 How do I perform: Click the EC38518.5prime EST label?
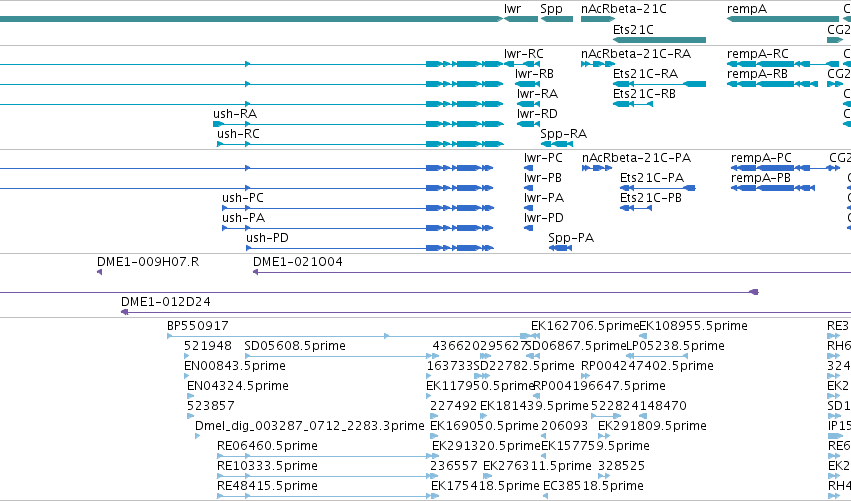pos(593,486)
